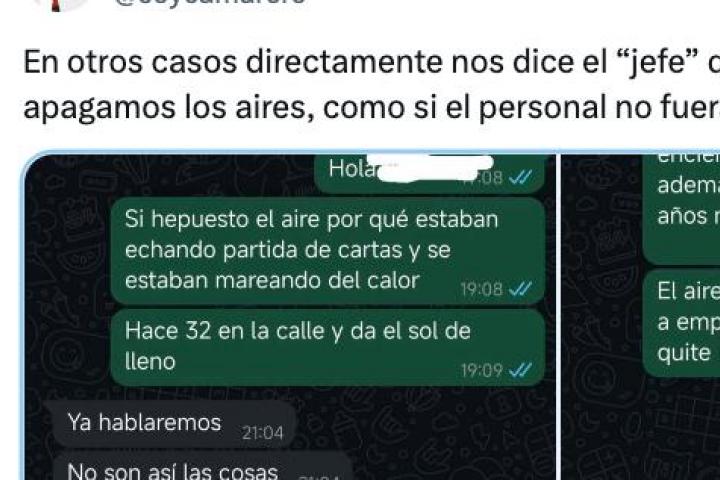Viewport: 720px width, 480px height.
Task: Click the green "Hola" message bubble
Action: (429, 173)
